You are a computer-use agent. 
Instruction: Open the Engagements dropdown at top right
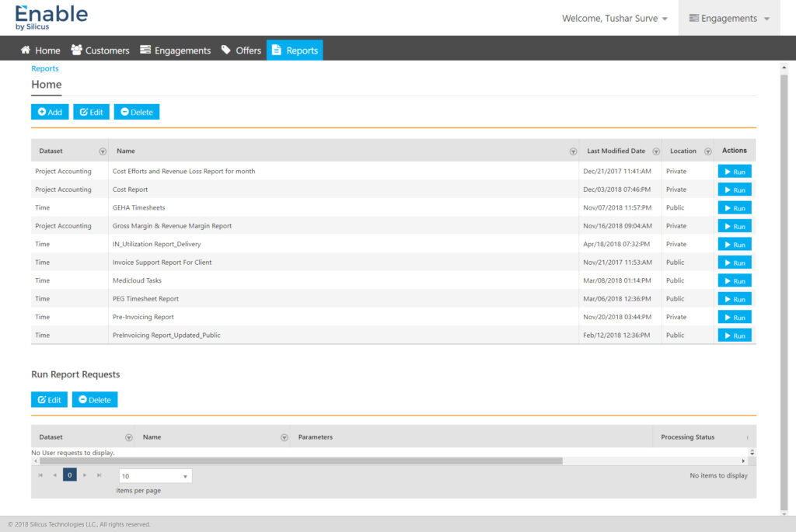point(729,19)
